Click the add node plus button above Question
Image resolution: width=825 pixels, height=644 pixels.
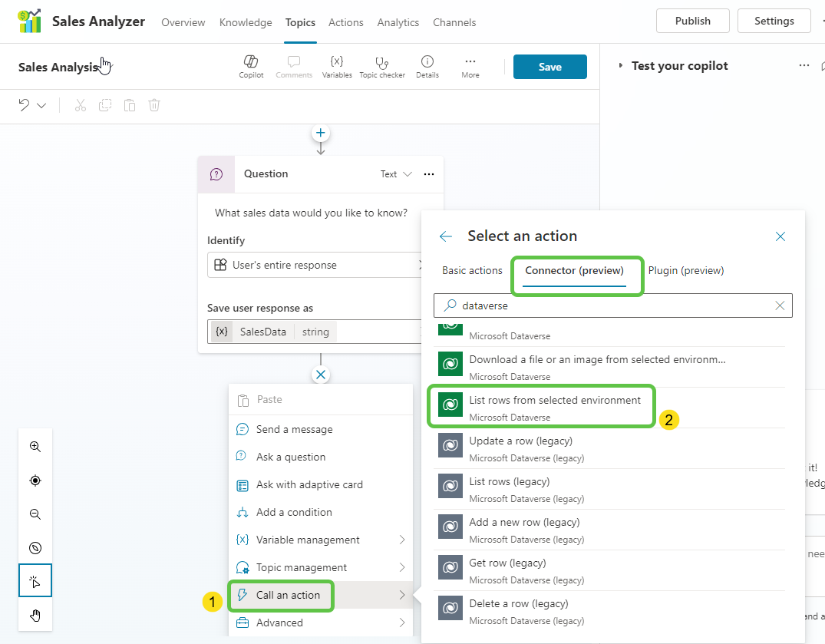(x=321, y=134)
